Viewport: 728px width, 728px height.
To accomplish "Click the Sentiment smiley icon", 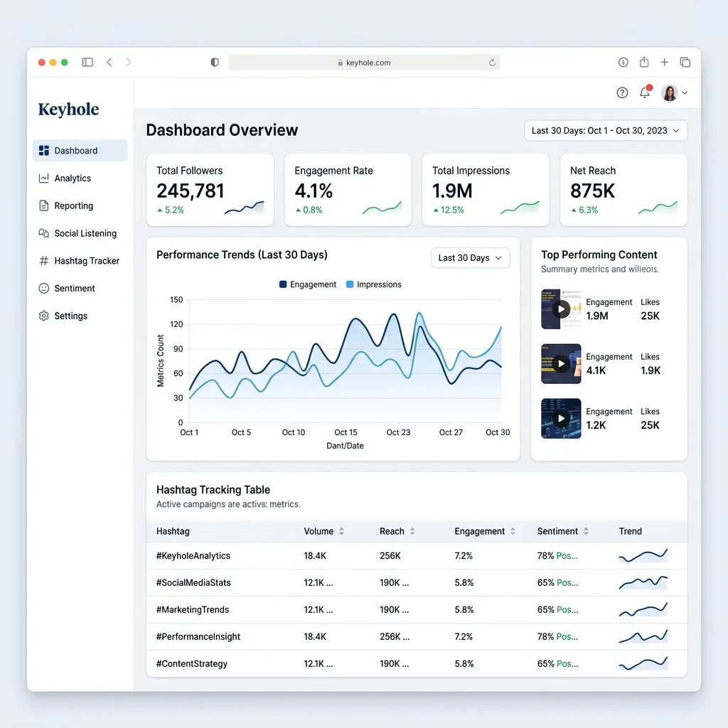I will 44,289.
